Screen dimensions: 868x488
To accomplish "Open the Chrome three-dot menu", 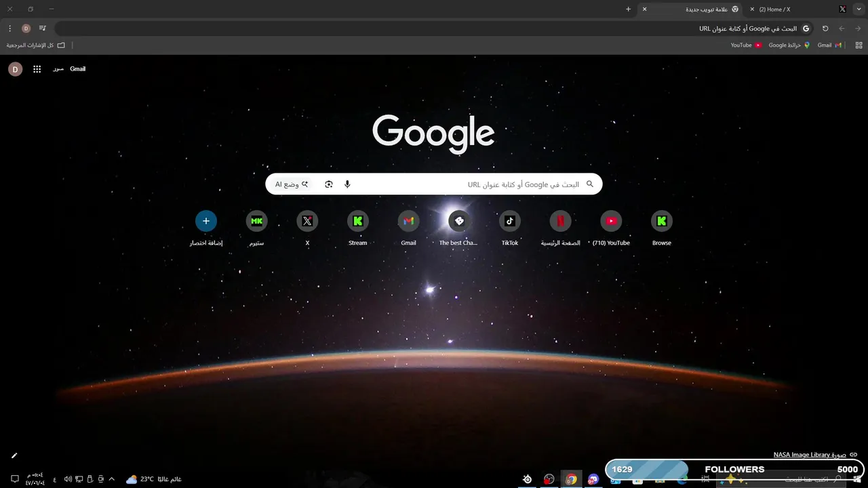I will (x=9, y=28).
